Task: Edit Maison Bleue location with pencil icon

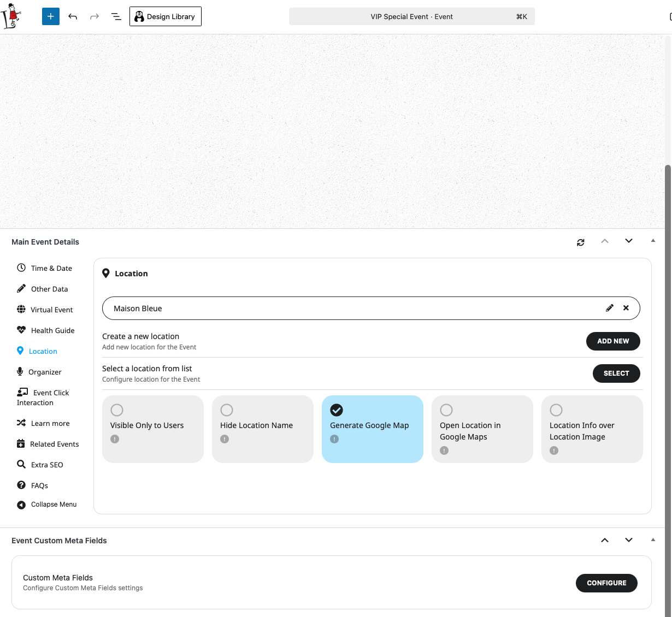Action: click(610, 308)
